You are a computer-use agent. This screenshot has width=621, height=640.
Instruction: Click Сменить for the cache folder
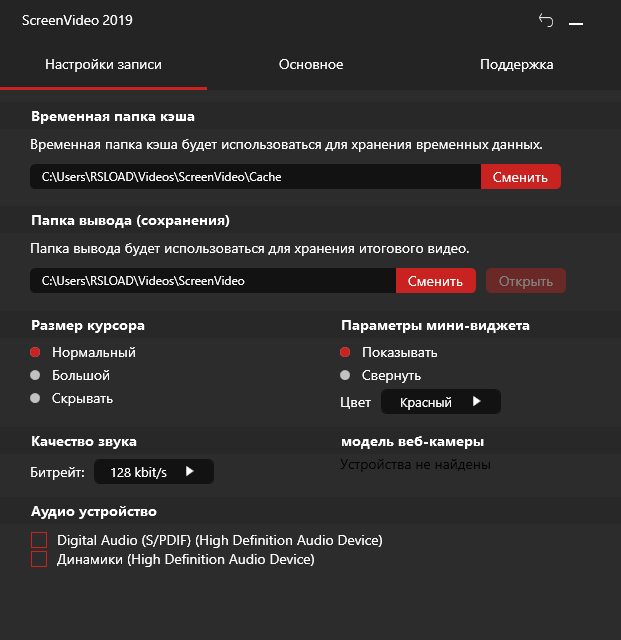tap(520, 177)
